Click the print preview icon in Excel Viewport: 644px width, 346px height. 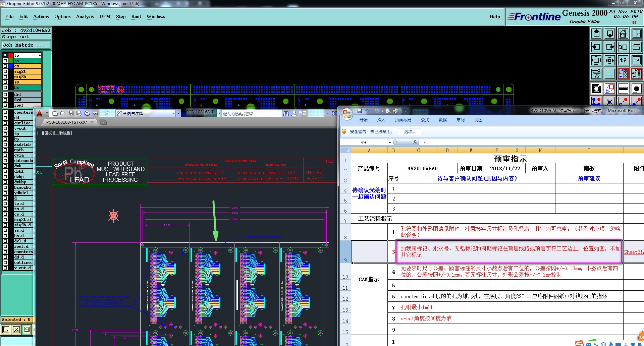[x=388, y=111]
